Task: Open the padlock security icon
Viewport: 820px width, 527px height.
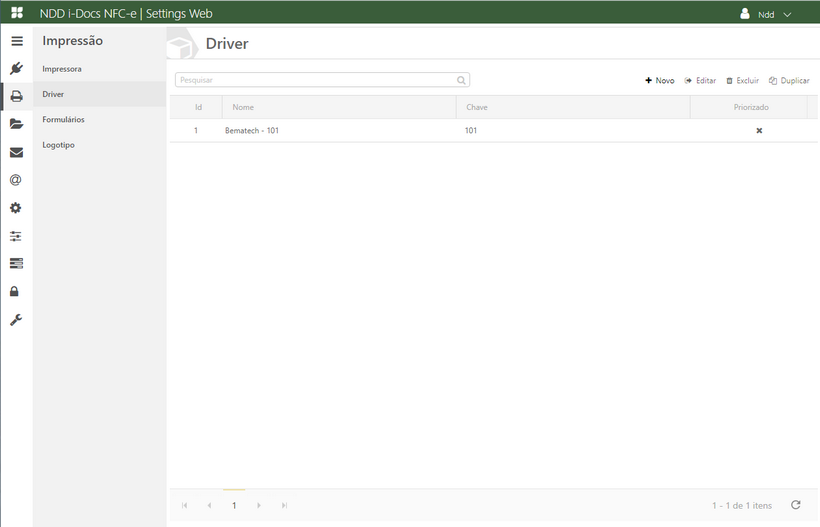Action: (x=15, y=291)
